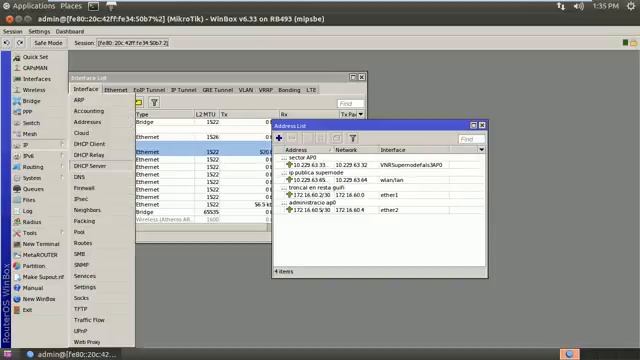640x360 pixels.
Task: Select Addresses in the IP submenu
Action: [87, 122]
